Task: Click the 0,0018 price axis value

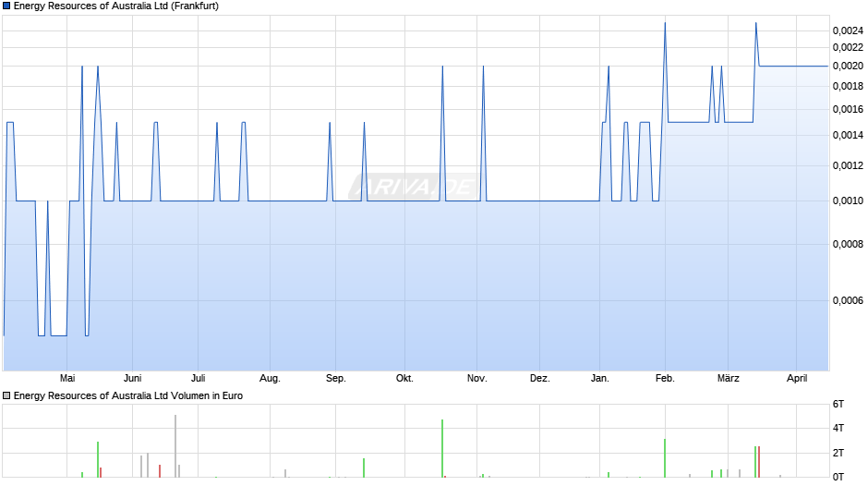Action: (848, 87)
